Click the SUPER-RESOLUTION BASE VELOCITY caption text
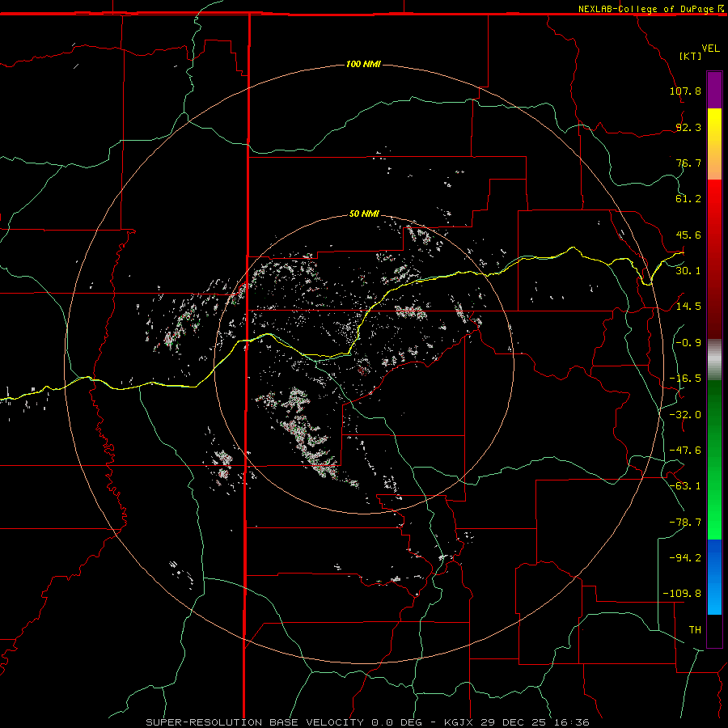728x728 pixels. [x=255, y=722]
